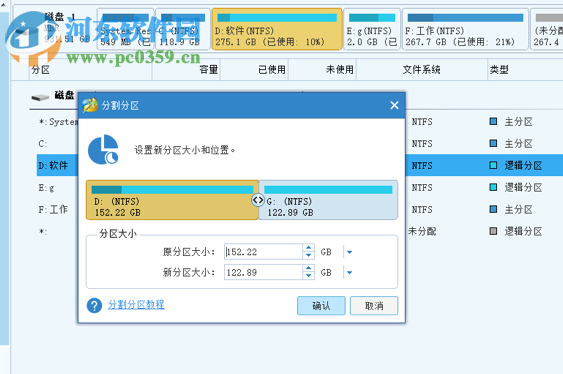Click 逻辑分区 type icon in E: g row

[x=493, y=187]
